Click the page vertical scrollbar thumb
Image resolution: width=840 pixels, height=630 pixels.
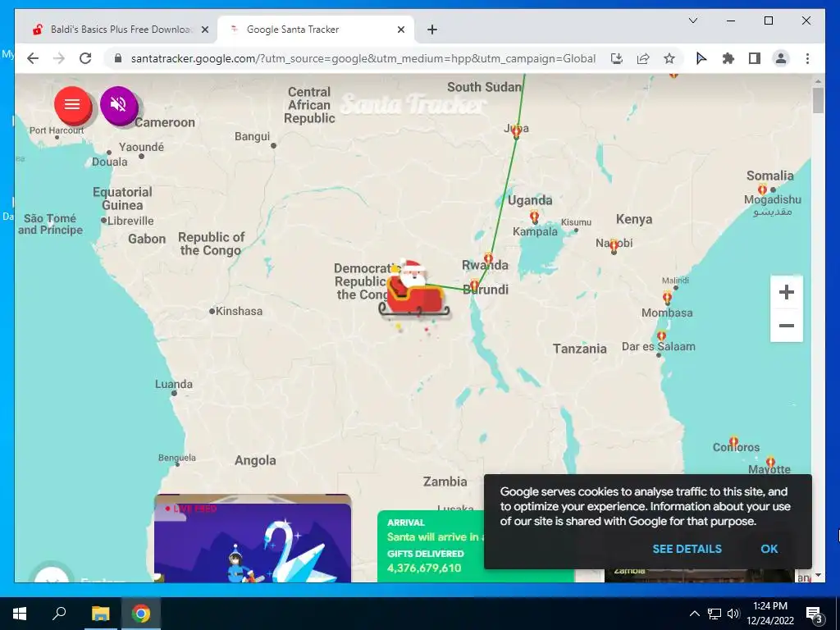818,101
